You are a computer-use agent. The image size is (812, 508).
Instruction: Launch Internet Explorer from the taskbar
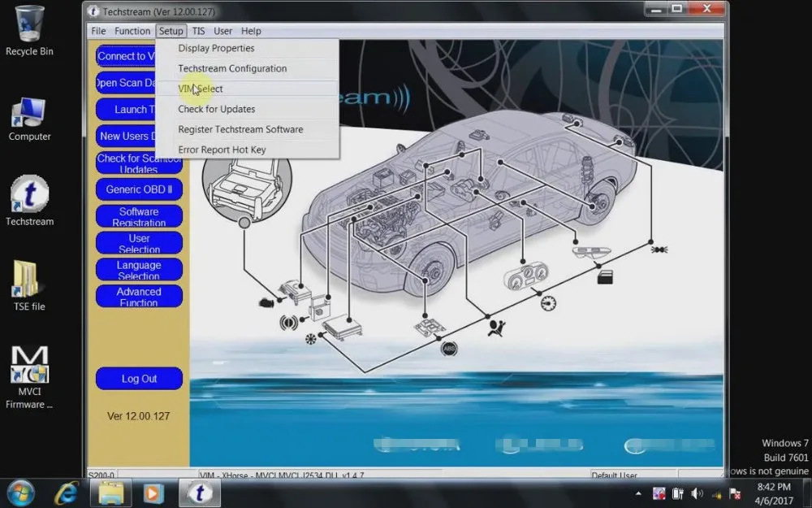[67, 493]
